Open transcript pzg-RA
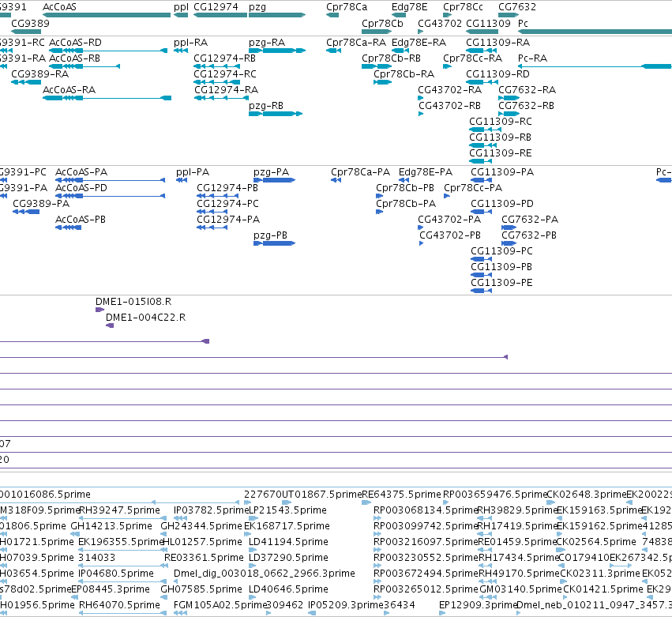This screenshot has height=617, width=672. click(x=267, y=43)
